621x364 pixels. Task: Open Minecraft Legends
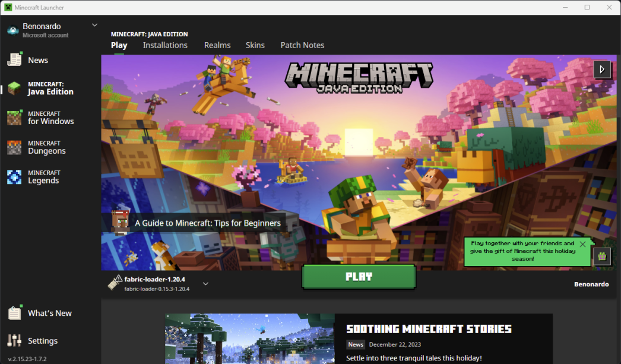(x=47, y=176)
